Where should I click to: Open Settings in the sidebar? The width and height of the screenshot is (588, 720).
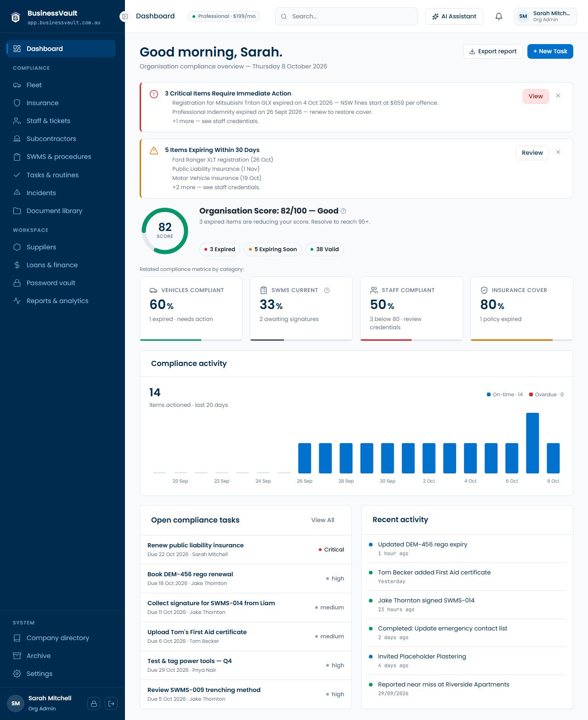(x=61, y=674)
